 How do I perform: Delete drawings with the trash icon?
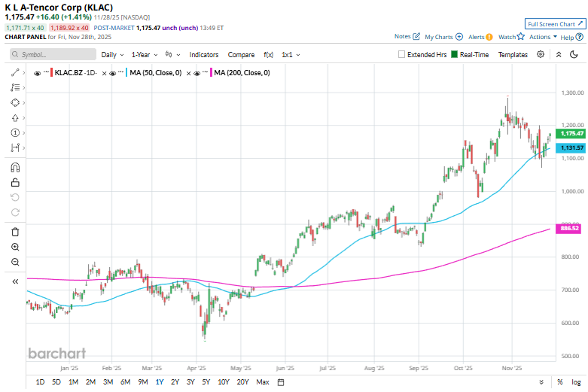click(x=15, y=232)
